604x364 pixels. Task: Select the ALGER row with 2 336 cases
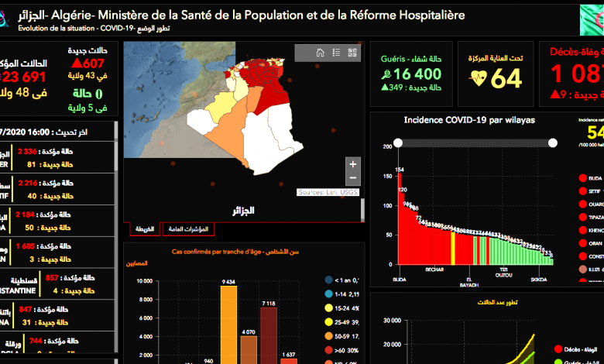(57, 157)
